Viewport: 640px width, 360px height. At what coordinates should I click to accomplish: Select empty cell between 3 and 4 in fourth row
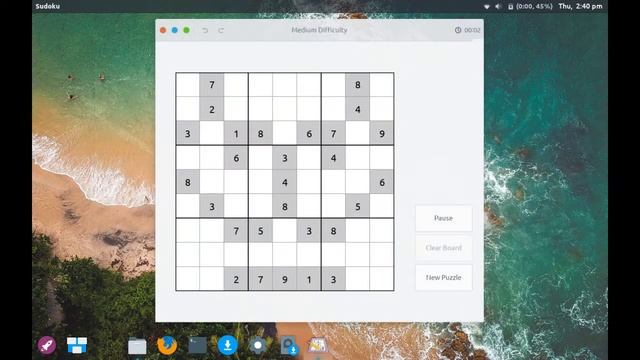309,158
